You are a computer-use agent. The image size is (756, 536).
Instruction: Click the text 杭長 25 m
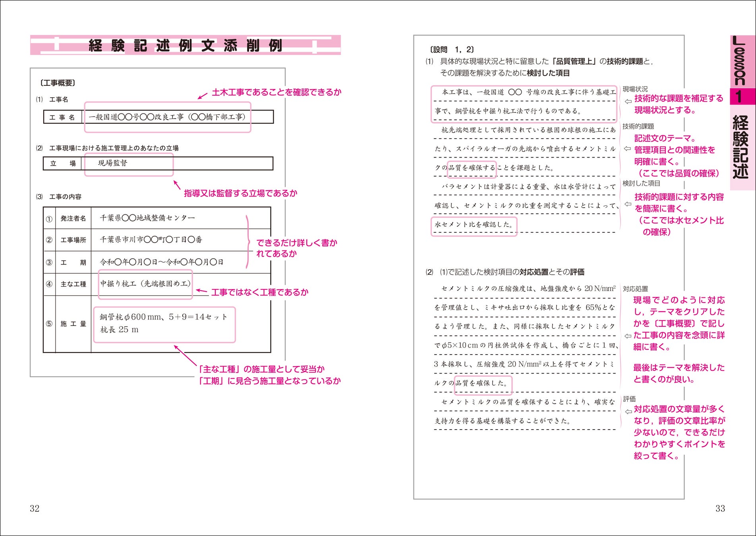coord(119,330)
